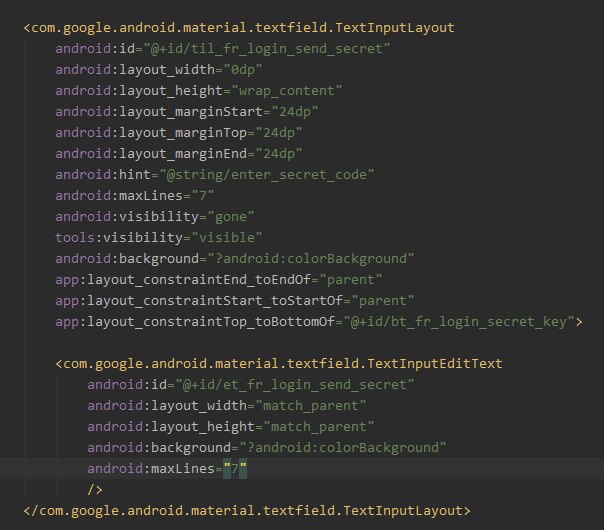The height and width of the screenshot is (530, 604).
Task: Click the "@string/enter_secret_code" hint value
Action: (x=266, y=175)
